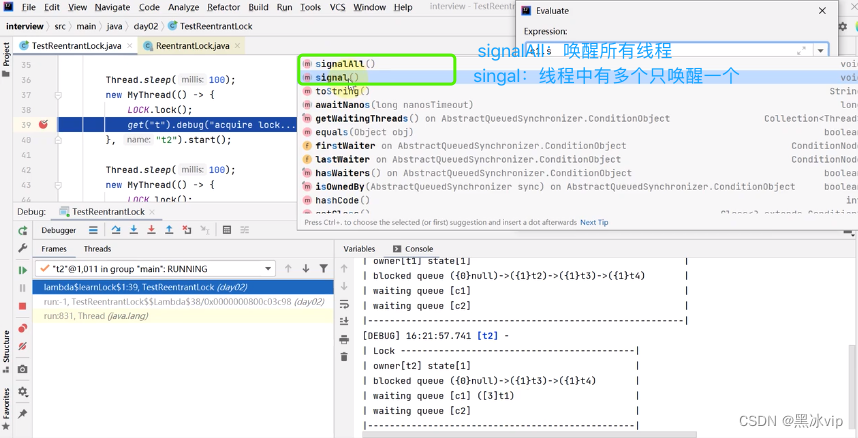This screenshot has height=438, width=858.
Task: Switch to the ReentrantLock.java editor tab
Action: [x=192, y=46]
